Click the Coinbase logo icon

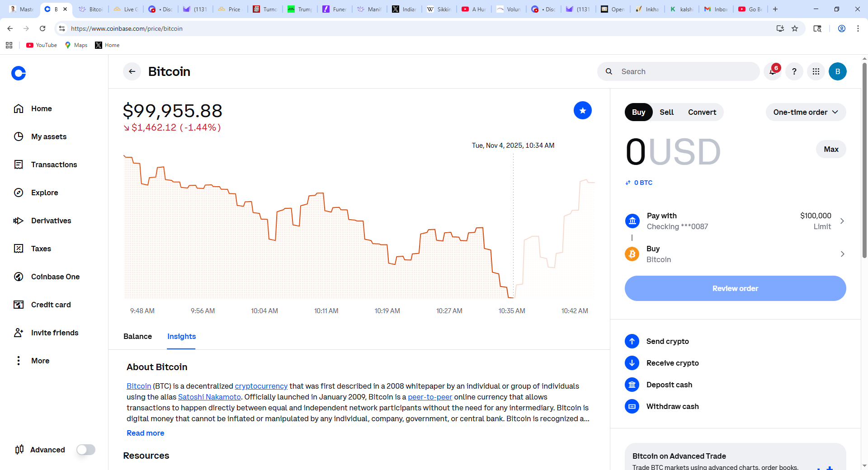click(19, 73)
